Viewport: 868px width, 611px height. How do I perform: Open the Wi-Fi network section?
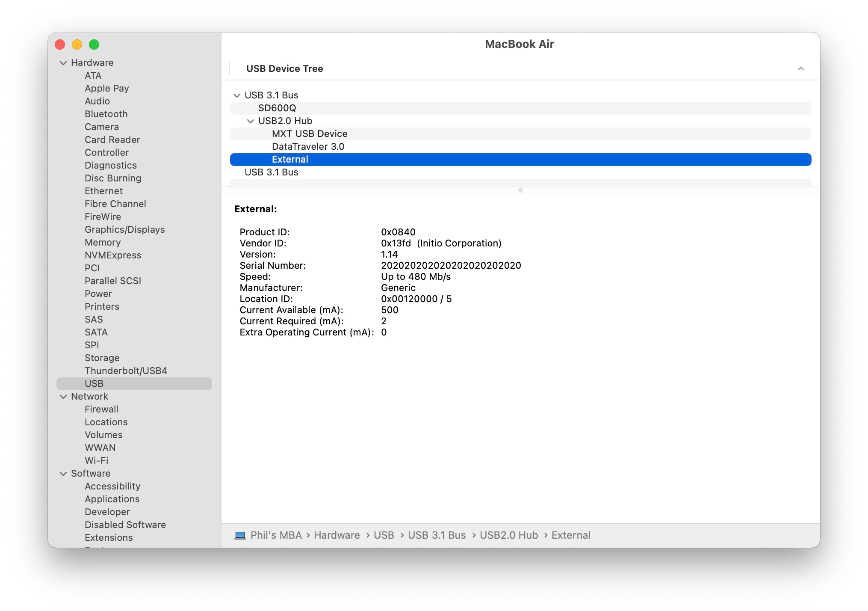coord(96,460)
